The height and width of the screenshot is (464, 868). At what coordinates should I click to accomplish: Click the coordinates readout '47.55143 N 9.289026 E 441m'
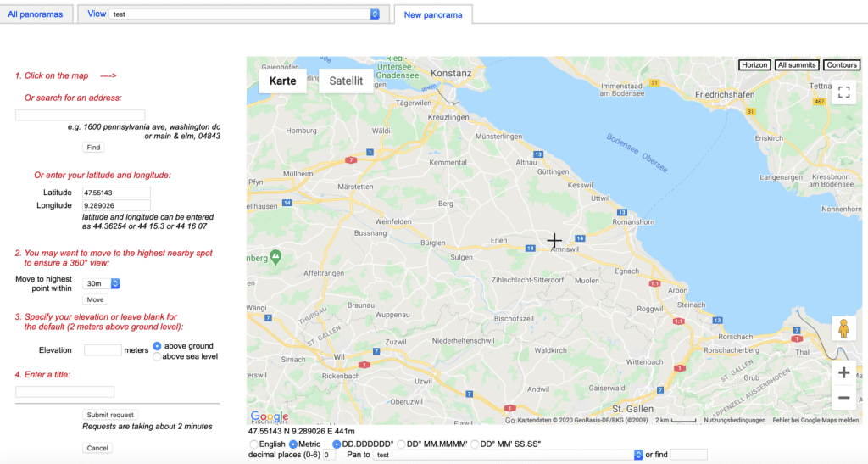pyautogui.click(x=302, y=431)
